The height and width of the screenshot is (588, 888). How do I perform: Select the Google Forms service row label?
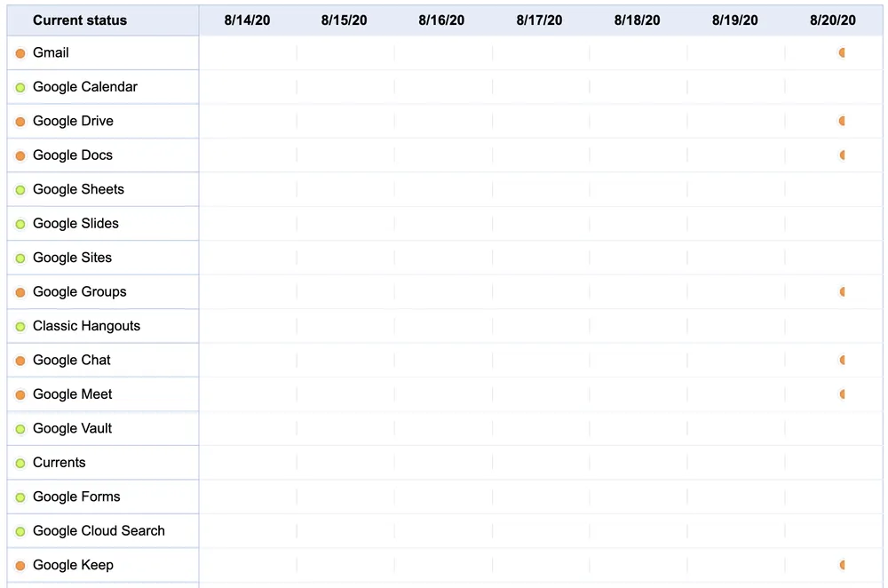coord(76,497)
